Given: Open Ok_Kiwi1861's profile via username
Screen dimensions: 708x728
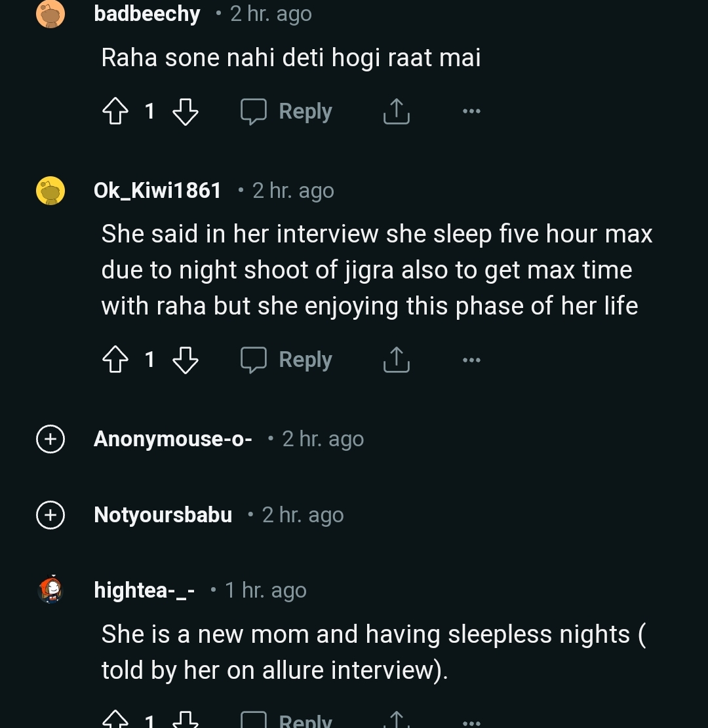Looking at the screenshot, I should 157,190.
